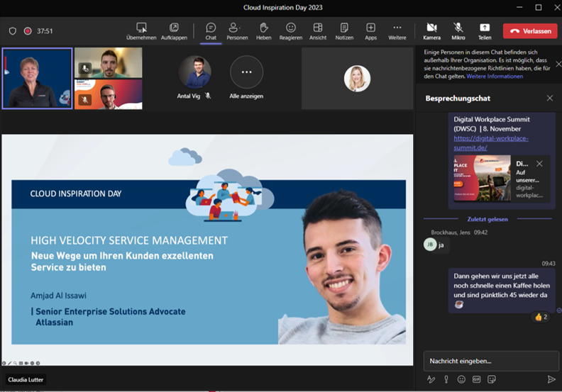Select the man with headset video tile
Screen dimensions: 562x392
(109, 94)
